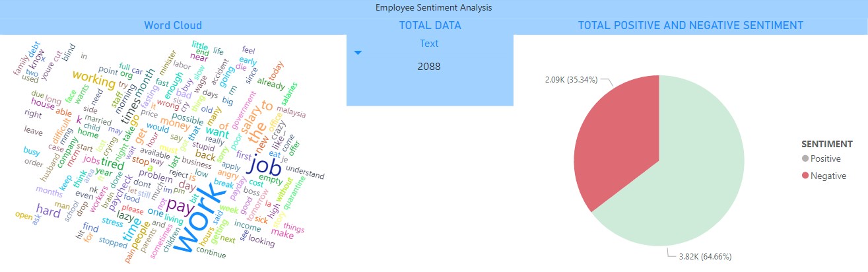Screen dimensions: 868x272
Task: Click the TOTAL POSITIVE AND NEGATIVE SENTIMENT title
Action: 690,26
